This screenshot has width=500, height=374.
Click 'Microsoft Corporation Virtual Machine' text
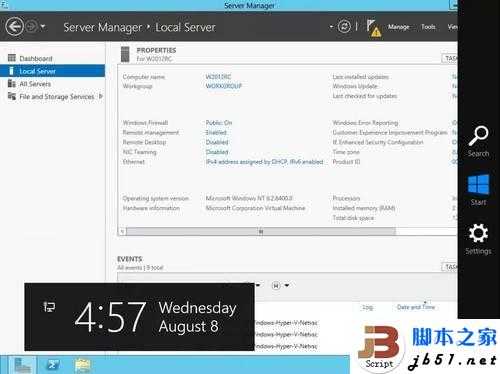255,208
